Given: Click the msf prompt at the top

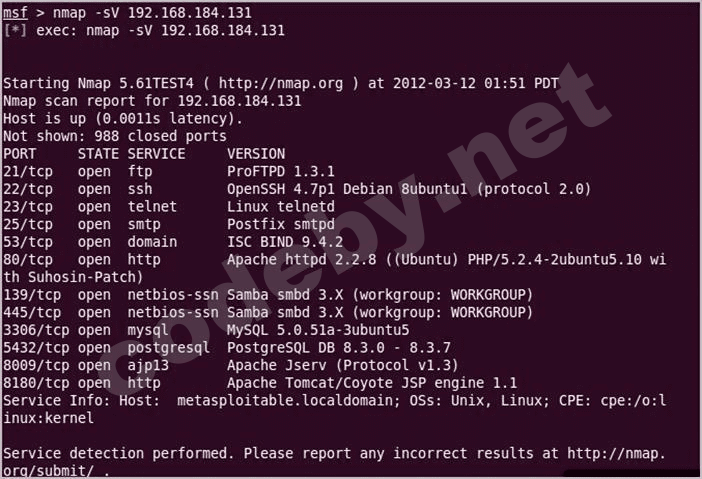Looking at the screenshot, I should pyautogui.click(x=15, y=12).
